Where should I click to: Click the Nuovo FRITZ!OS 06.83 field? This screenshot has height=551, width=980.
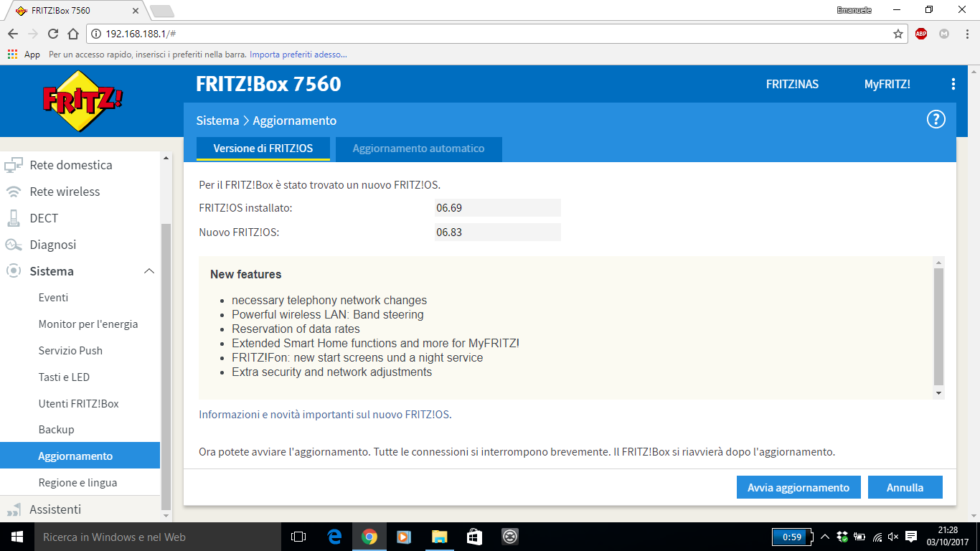[498, 232]
